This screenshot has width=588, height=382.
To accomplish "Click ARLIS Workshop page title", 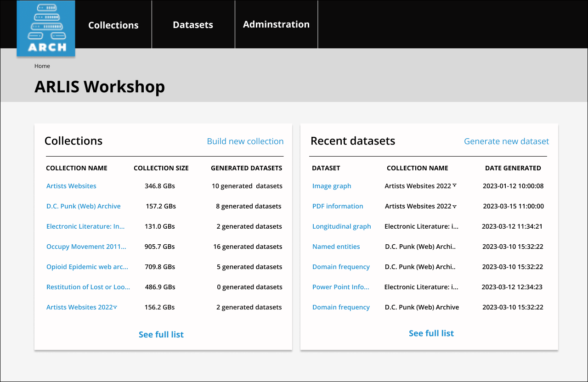I will (100, 87).
